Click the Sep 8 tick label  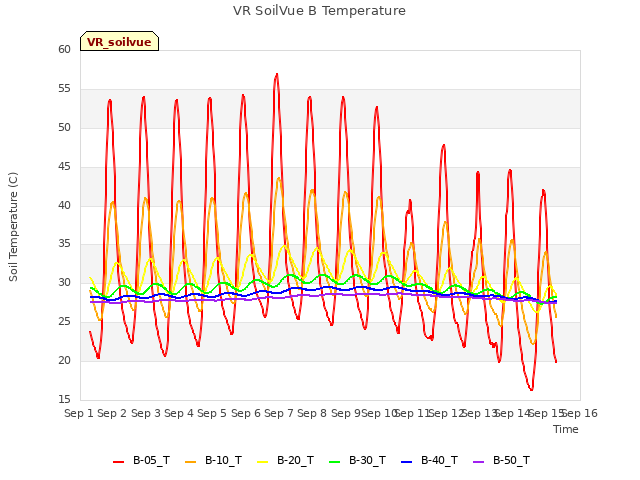pyautogui.click(x=312, y=413)
